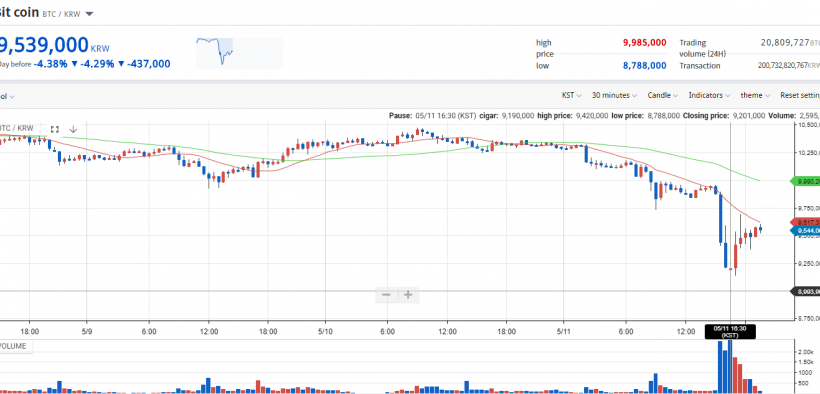Open the theme dropdown
The width and height of the screenshot is (820, 394).
[x=755, y=95]
